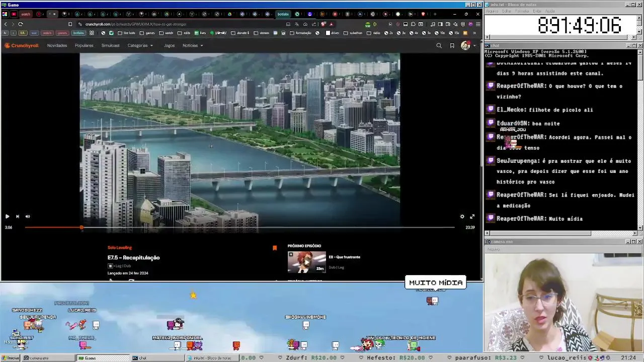Open Crunchyroll profile avatar menu
The image size is (644, 362).
pyautogui.click(x=466, y=46)
